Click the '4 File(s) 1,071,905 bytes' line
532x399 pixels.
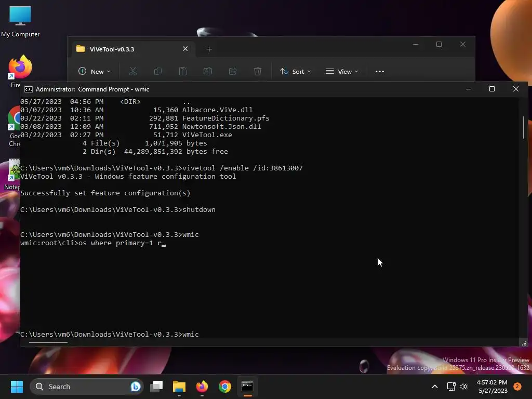coord(144,143)
